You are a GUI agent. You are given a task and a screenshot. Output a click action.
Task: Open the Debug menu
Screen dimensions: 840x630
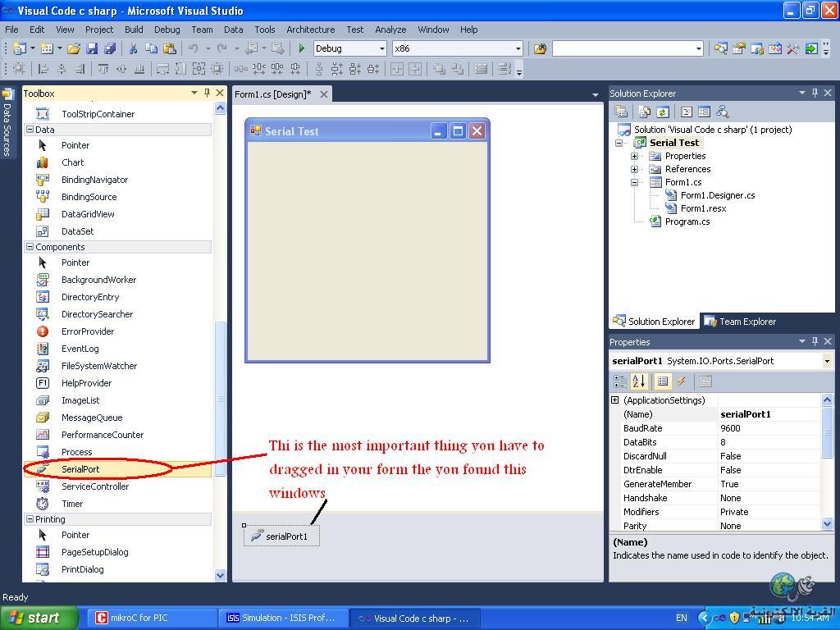point(167,30)
